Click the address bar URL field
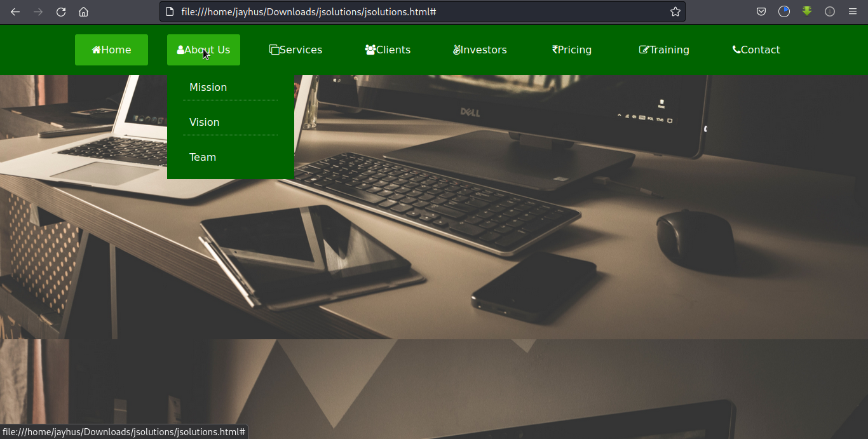The height and width of the screenshot is (439, 868). (x=422, y=12)
